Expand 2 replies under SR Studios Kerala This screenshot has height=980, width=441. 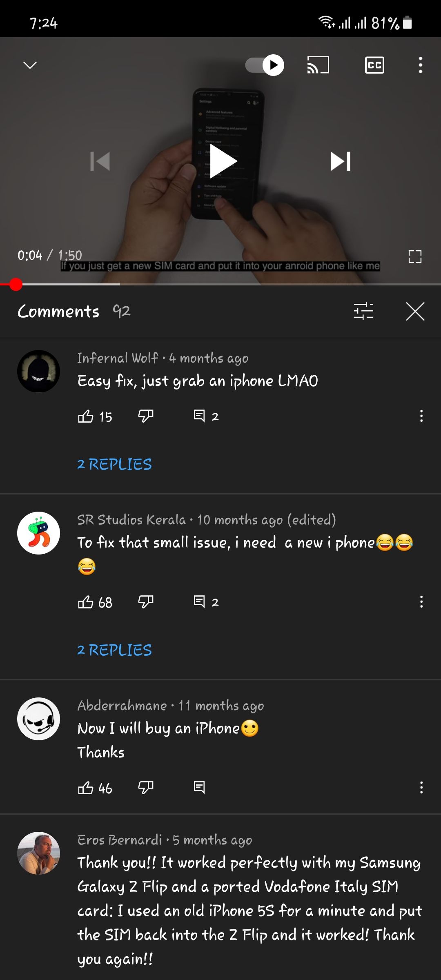tap(114, 650)
